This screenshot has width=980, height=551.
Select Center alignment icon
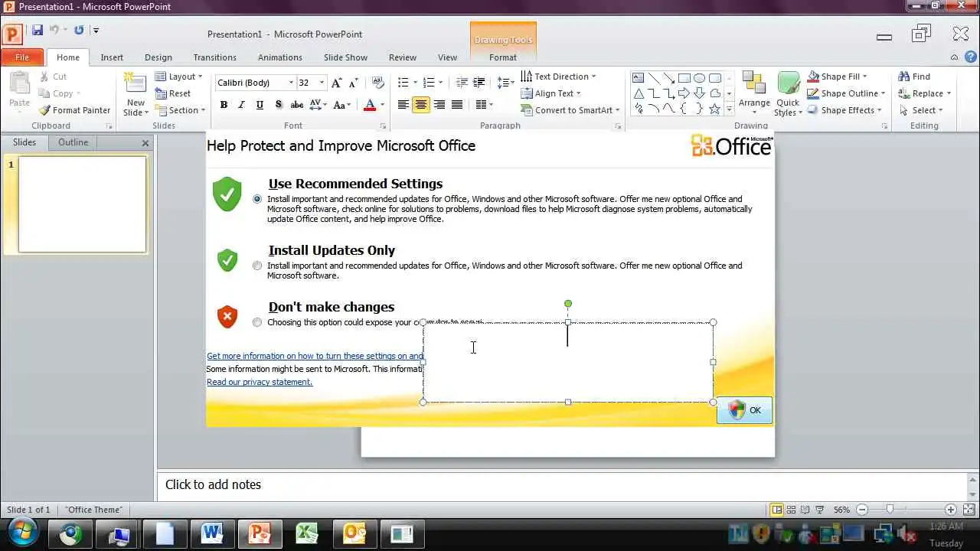(x=420, y=105)
